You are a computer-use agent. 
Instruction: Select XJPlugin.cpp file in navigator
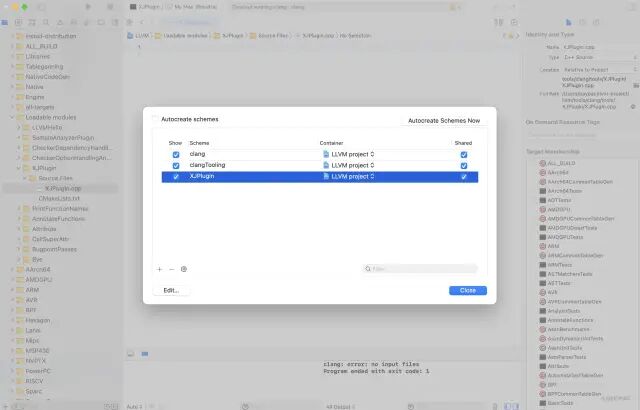(x=62, y=188)
